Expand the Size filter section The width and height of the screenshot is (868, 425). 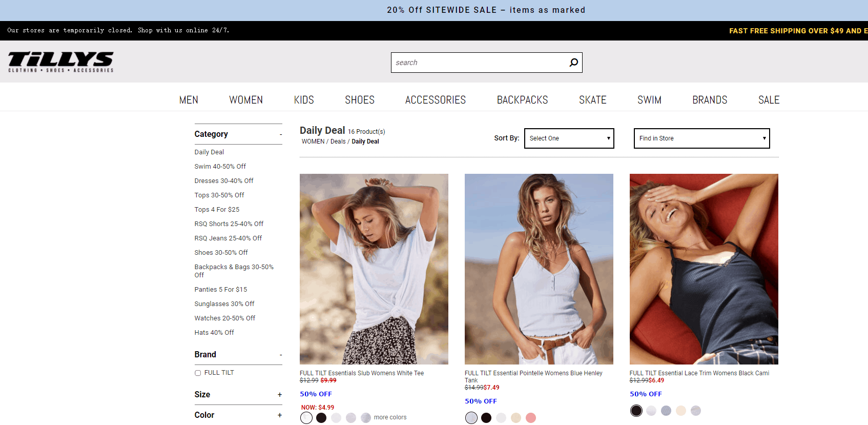pos(280,395)
